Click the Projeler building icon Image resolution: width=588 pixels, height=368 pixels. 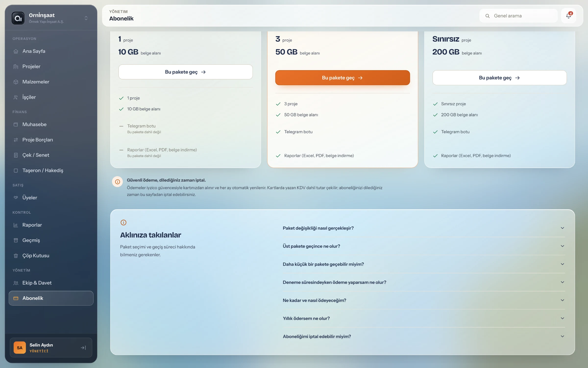click(16, 66)
